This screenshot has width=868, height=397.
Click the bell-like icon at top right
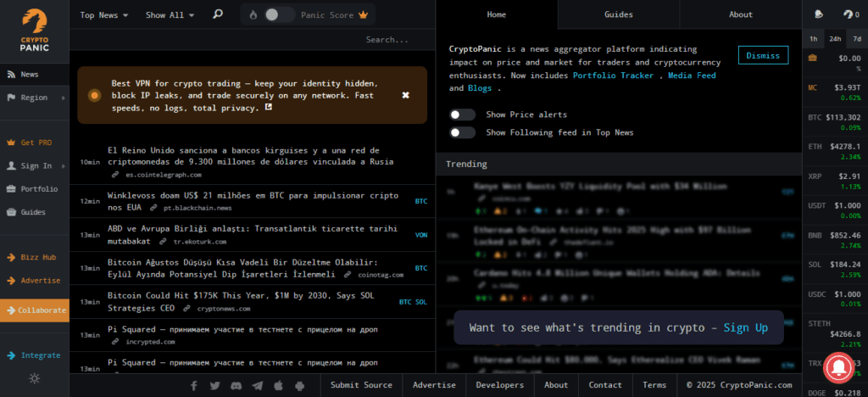pyautogui.click(x=819, y=14)
